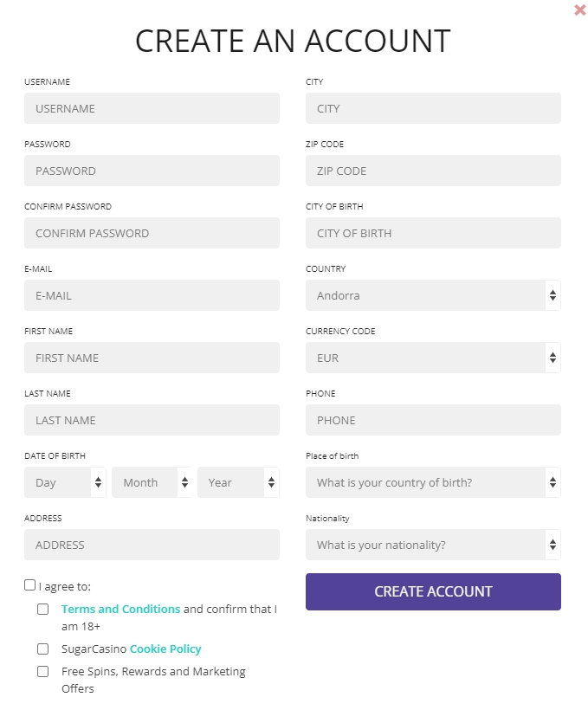
Task: Open the country of birth selector
Action: 433,482
